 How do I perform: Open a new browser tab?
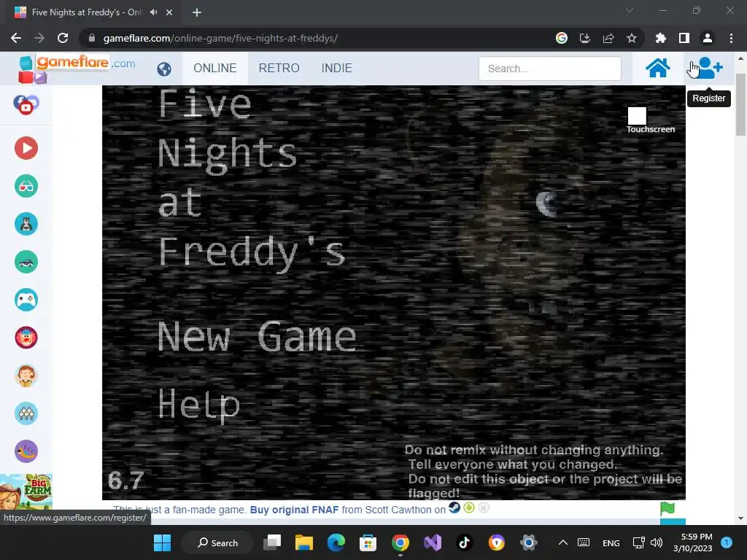coord(197,12)
